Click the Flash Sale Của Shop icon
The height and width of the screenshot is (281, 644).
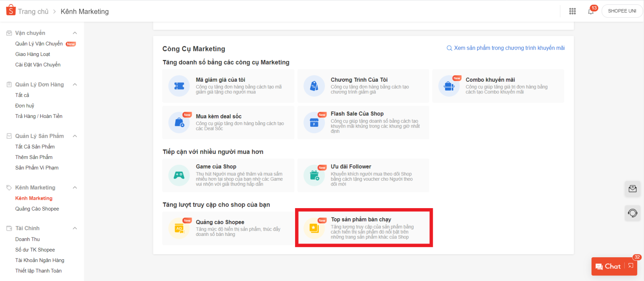(x=314, y=122)
